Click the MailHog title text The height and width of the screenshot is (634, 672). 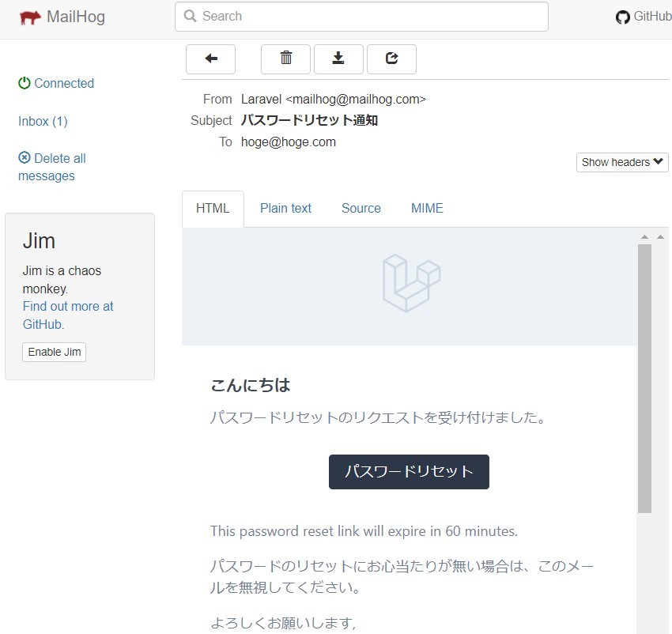click(x=75, y=17)
